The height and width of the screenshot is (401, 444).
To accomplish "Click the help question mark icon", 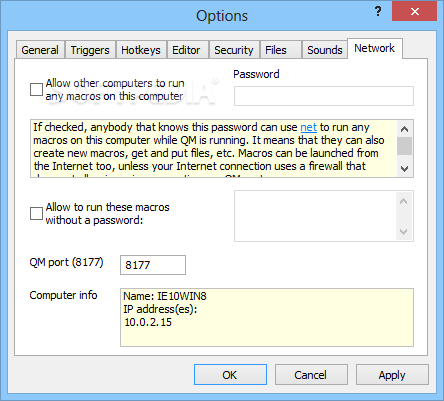I will click(x=378, y=12).
